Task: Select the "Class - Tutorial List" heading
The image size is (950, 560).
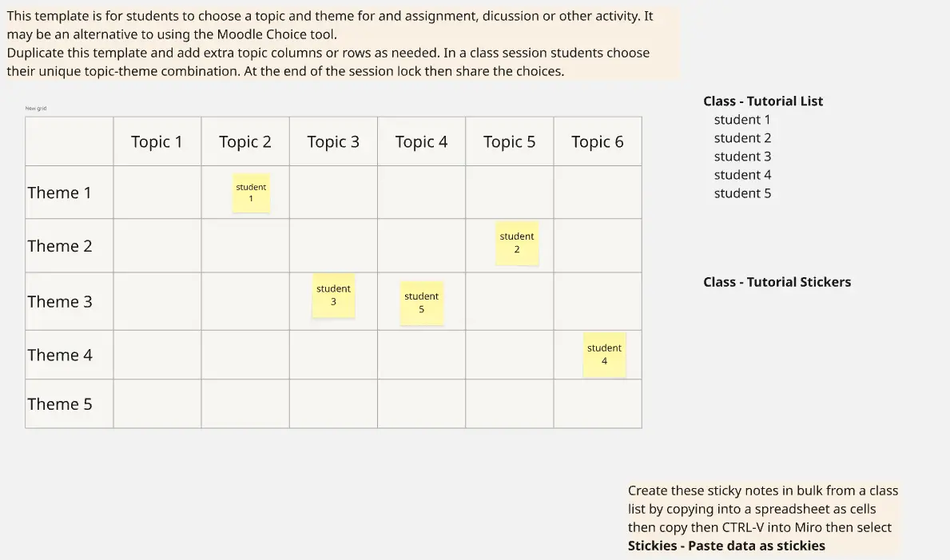Action: tap(763, 101)
